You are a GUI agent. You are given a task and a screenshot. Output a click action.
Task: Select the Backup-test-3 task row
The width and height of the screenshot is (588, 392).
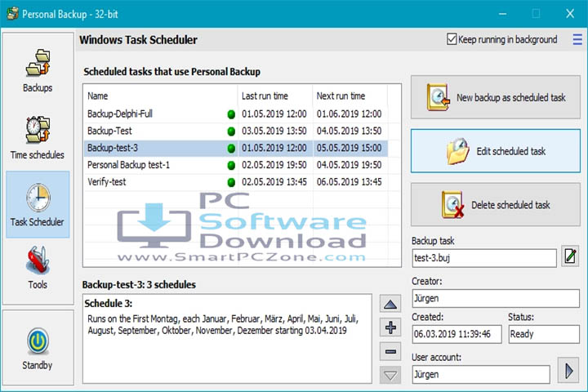[x=236, y=148]
